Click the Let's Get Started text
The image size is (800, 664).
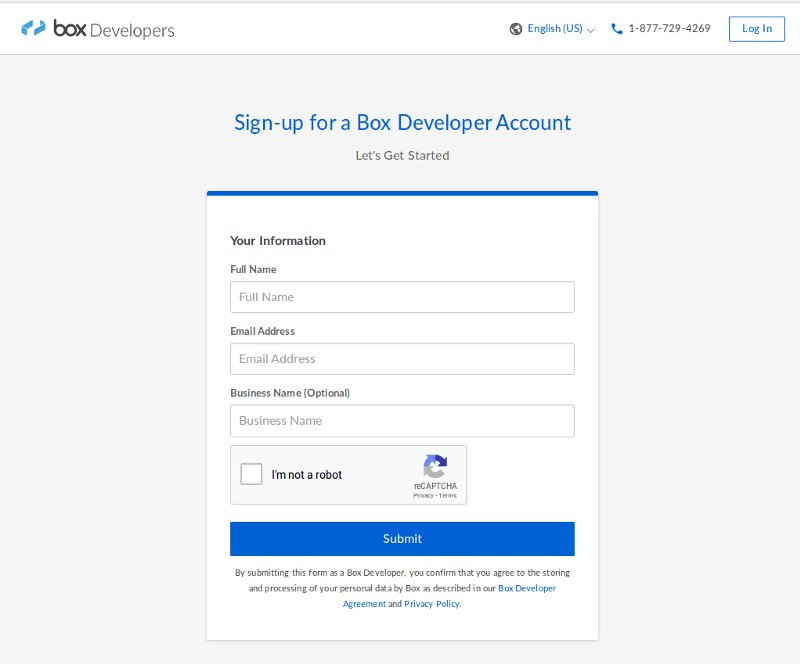[x=403, y=156]
